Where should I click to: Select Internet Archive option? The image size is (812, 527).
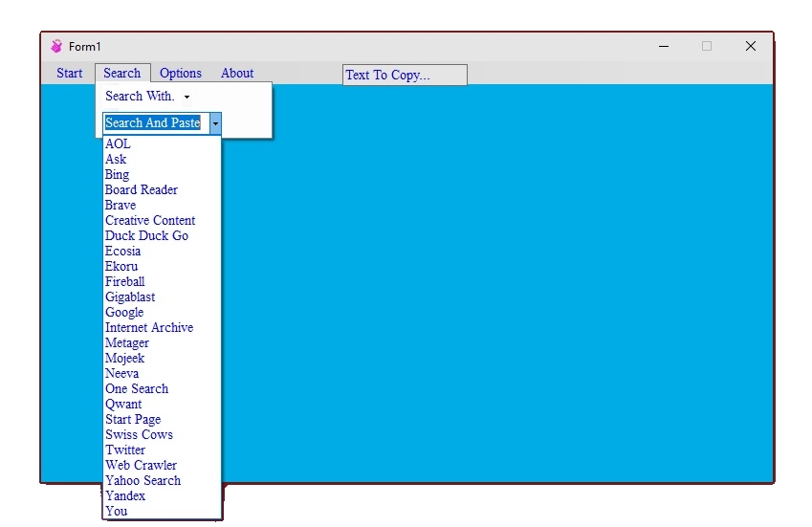coord(162,328)
